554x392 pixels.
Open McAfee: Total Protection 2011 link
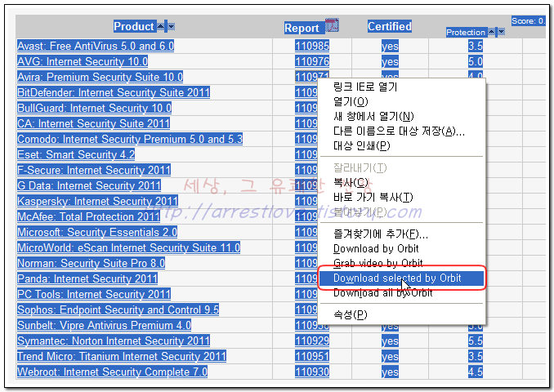(88, 217)
